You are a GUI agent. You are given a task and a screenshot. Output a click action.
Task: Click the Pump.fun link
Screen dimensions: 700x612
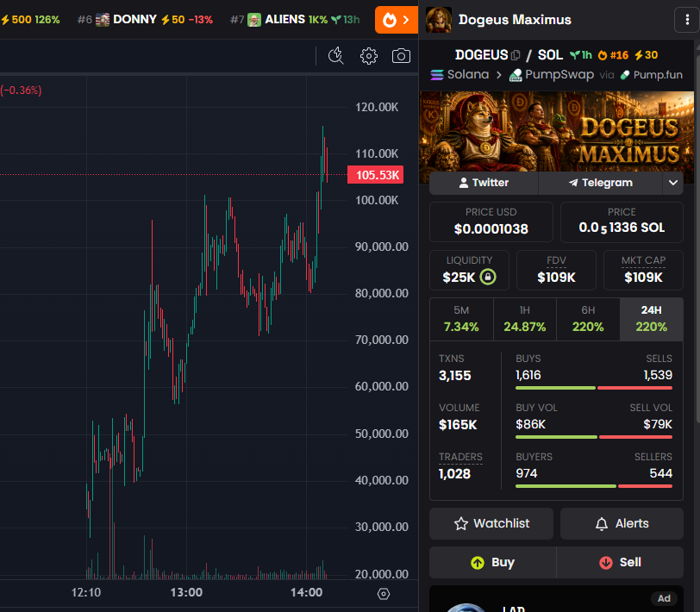tap(652, 74)
